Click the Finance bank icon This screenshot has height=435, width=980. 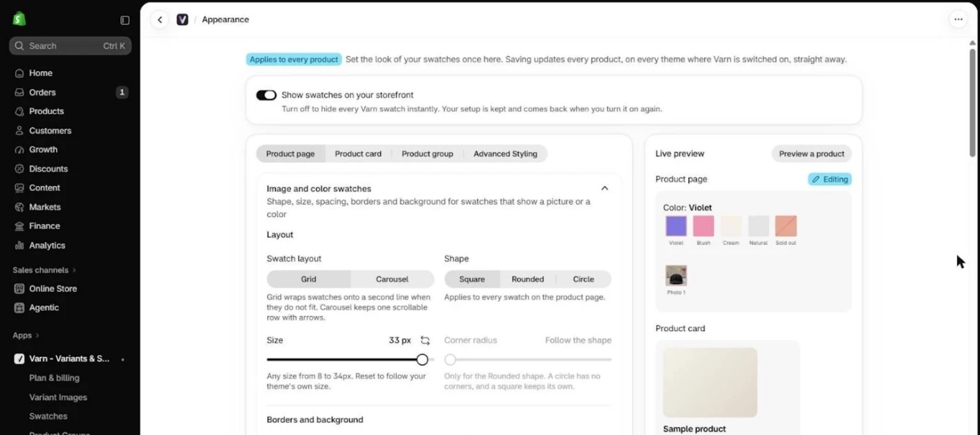(19, 226)
